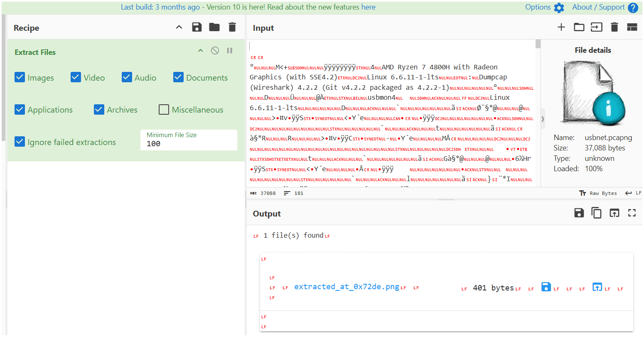Image resolution: width=644 pixels, height=337 pixels.
Task: Toggle Ignore failed extractions checkbox
Action: point(20,142)
